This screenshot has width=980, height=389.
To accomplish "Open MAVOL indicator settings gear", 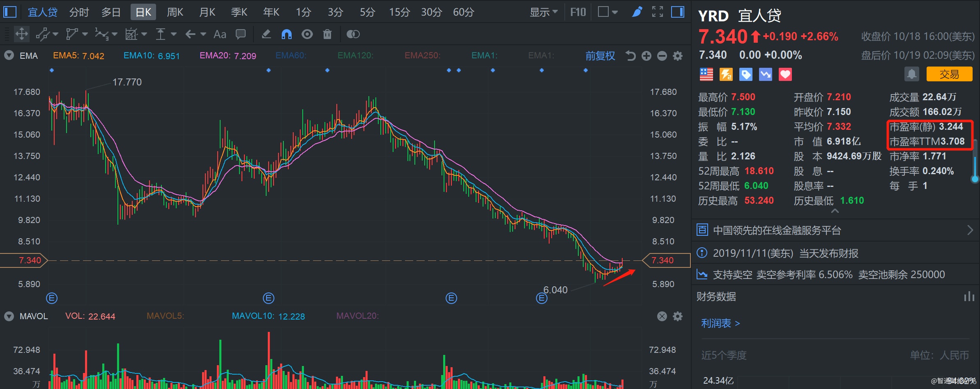I will tap(678, 316).
